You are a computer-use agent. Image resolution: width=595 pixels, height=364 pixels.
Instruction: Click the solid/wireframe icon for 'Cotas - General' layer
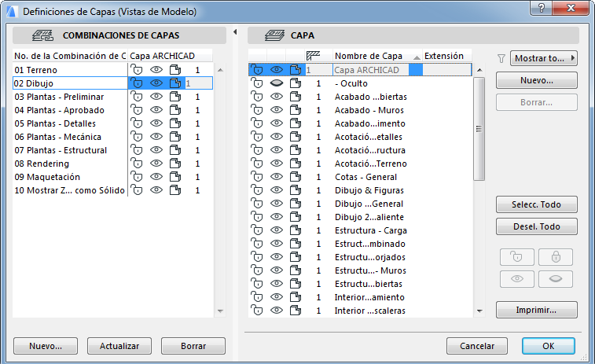coord(296,177)
